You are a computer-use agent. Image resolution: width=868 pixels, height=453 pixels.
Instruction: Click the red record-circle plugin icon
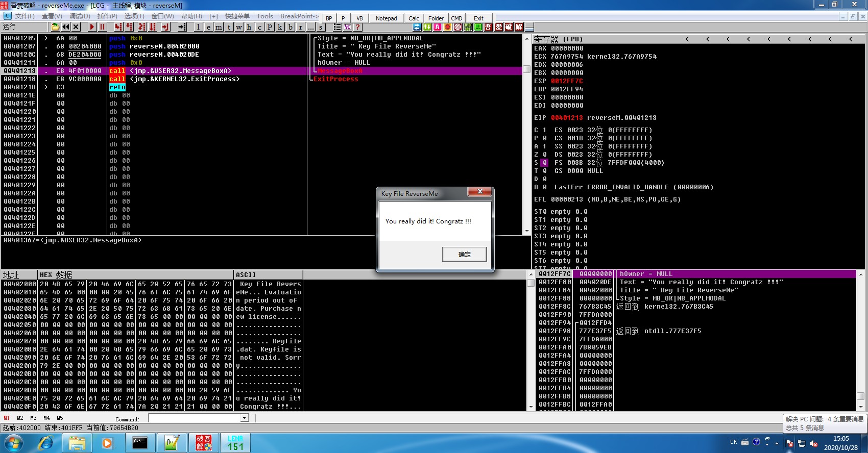tap(448, 27)
